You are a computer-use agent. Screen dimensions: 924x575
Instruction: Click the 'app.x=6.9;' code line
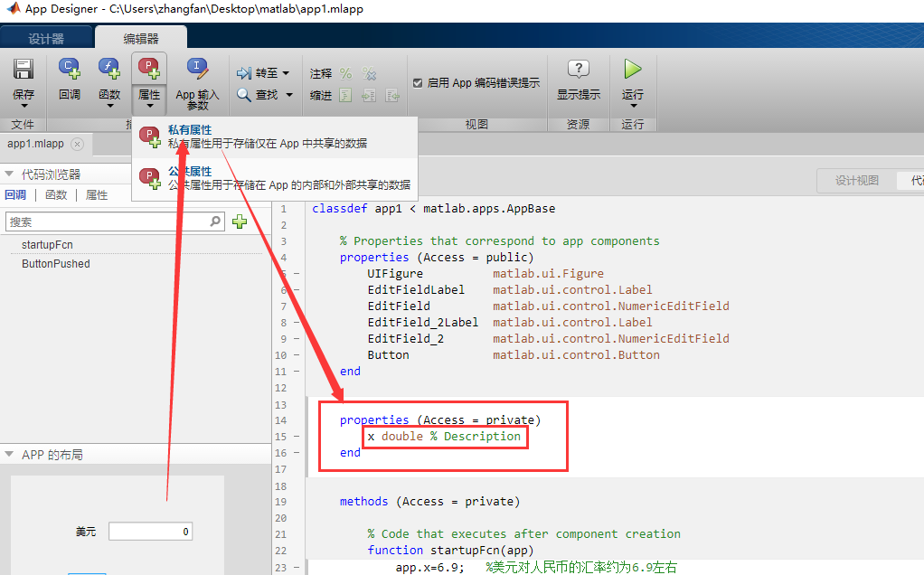pos(429,568)
